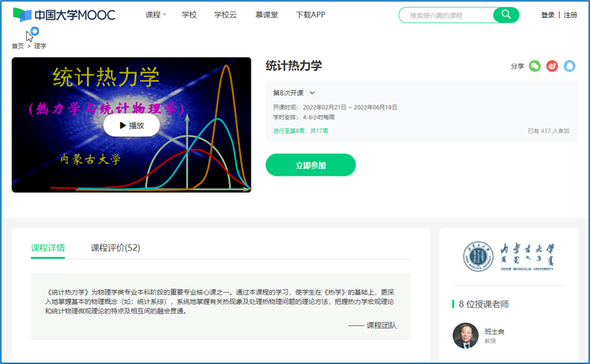Click the 中国大学MOOC logo

point(64,14)
